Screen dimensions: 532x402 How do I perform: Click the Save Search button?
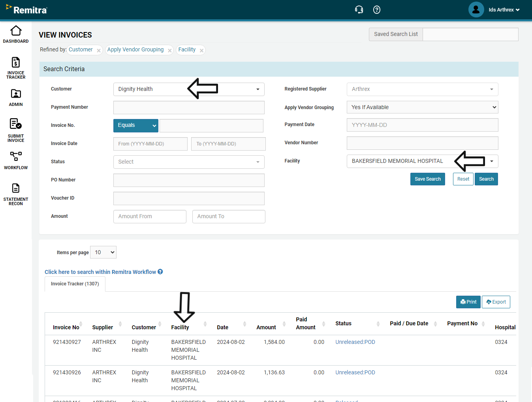click(x=427, y=179)
